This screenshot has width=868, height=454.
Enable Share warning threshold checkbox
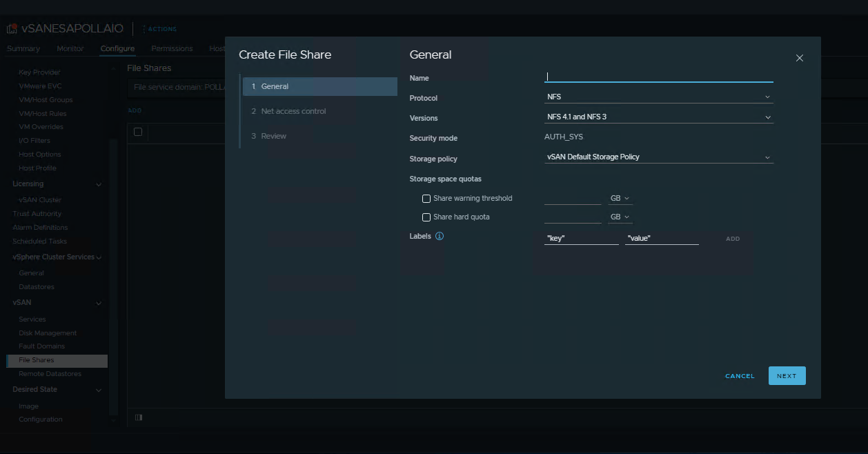tap(426, 199)
